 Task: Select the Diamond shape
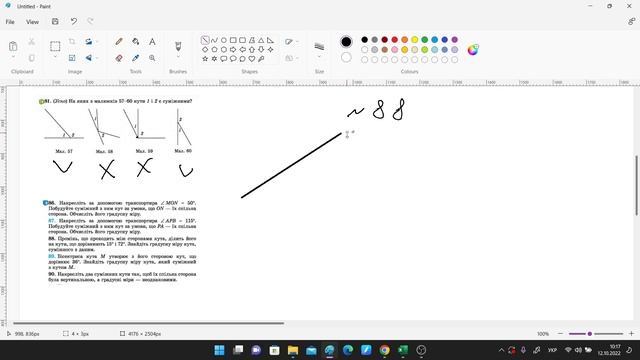205,49
